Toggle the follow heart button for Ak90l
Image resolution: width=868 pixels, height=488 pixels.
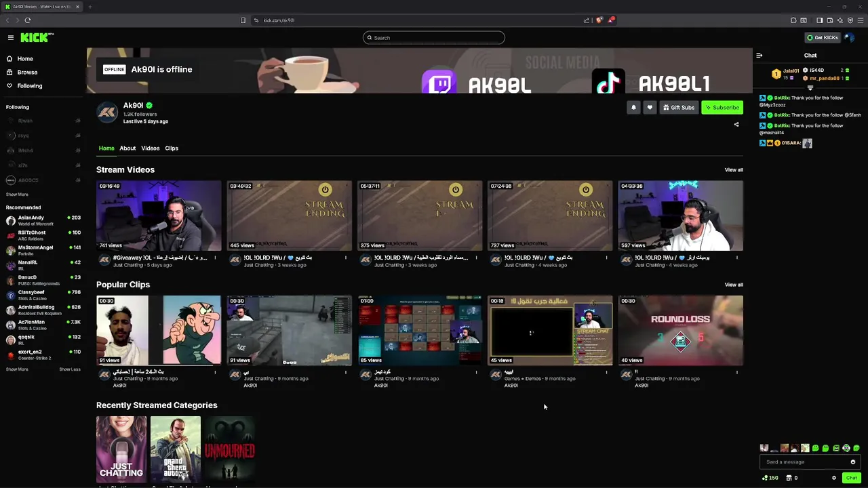click(650, 108)
